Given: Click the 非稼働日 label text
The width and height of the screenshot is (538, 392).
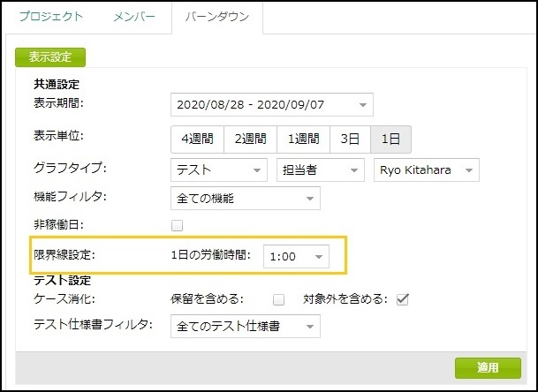Looking at the screenshot, I should [58, 225].
